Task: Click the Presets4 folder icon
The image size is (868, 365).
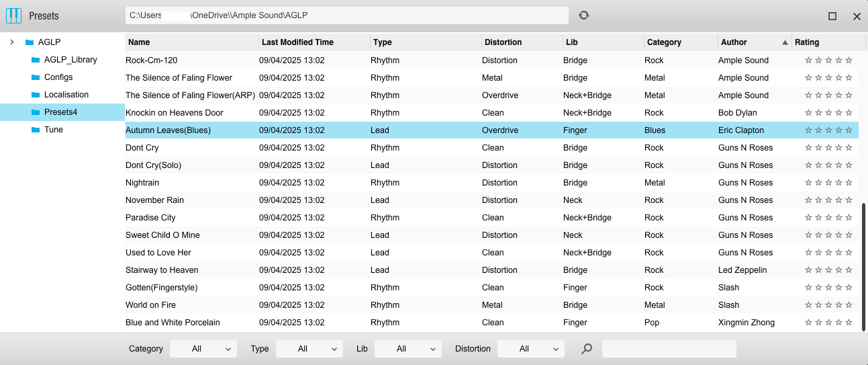Action: tap(36, 112)
